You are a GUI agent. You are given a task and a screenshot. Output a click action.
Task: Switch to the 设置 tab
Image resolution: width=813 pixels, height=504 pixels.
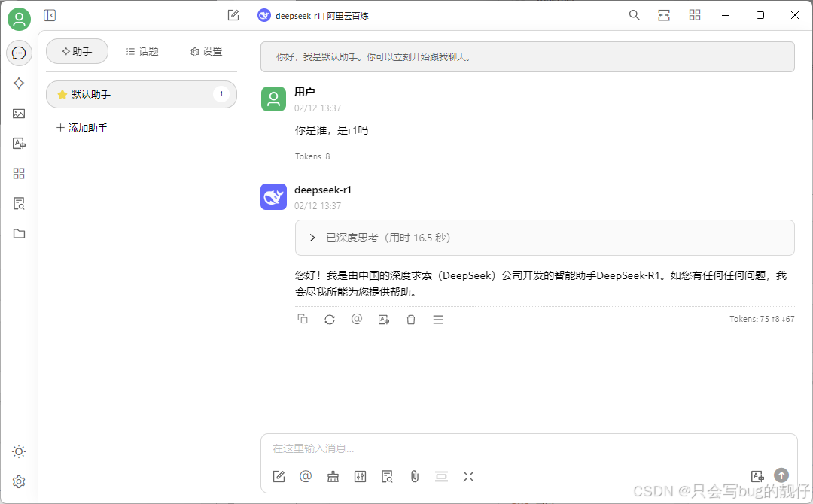[206, 51]
